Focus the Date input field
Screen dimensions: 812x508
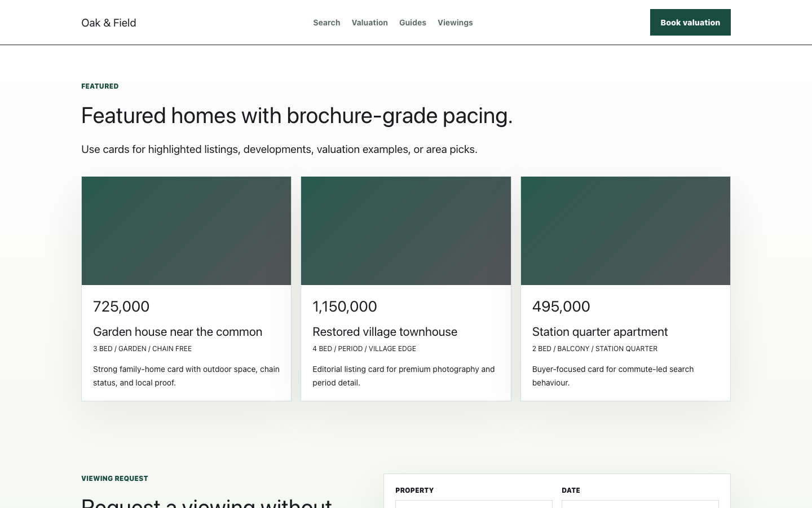(640, 504)
